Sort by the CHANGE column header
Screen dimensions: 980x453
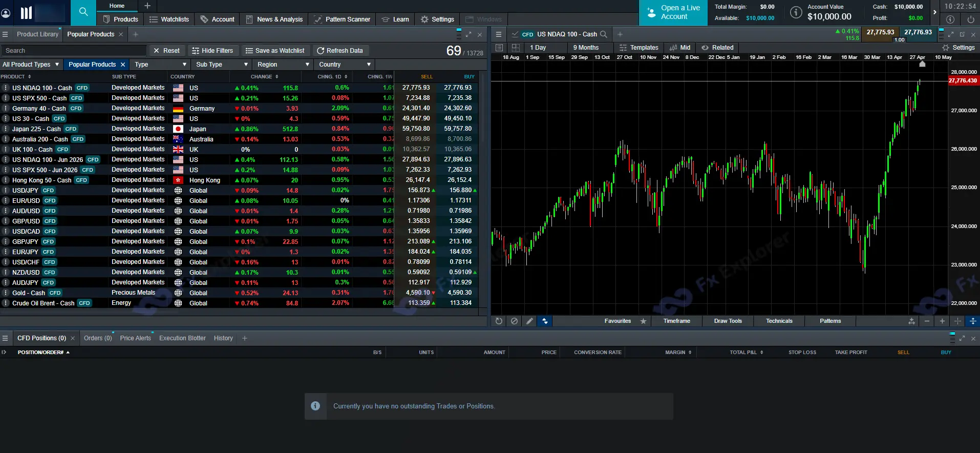264,77
